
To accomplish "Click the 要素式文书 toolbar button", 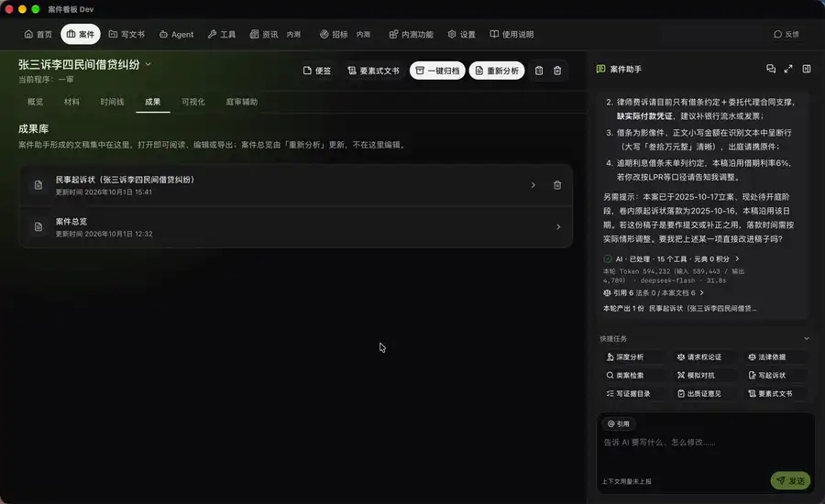I will (373, 71).
